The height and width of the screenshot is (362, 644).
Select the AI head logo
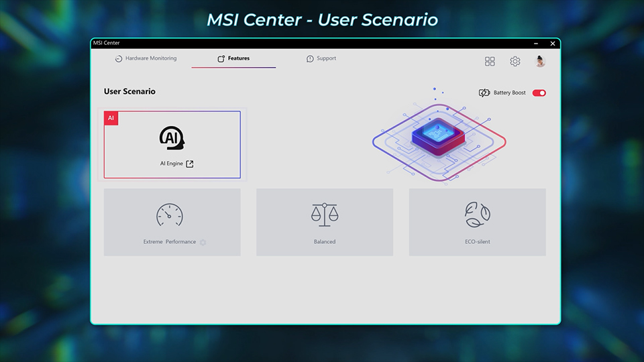pyautogui.click(x=172, y=137)
